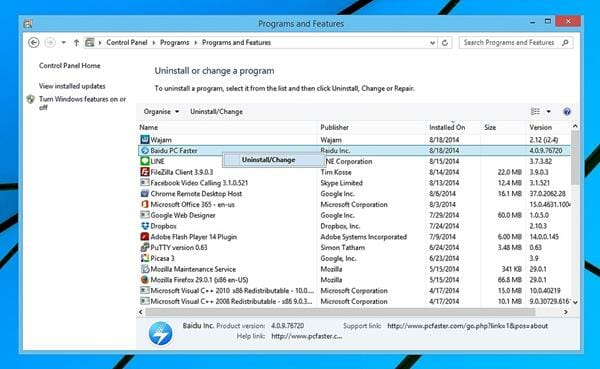Click Dropbox, Inc. publisher cell
The image size is (600, 369).
340,226
